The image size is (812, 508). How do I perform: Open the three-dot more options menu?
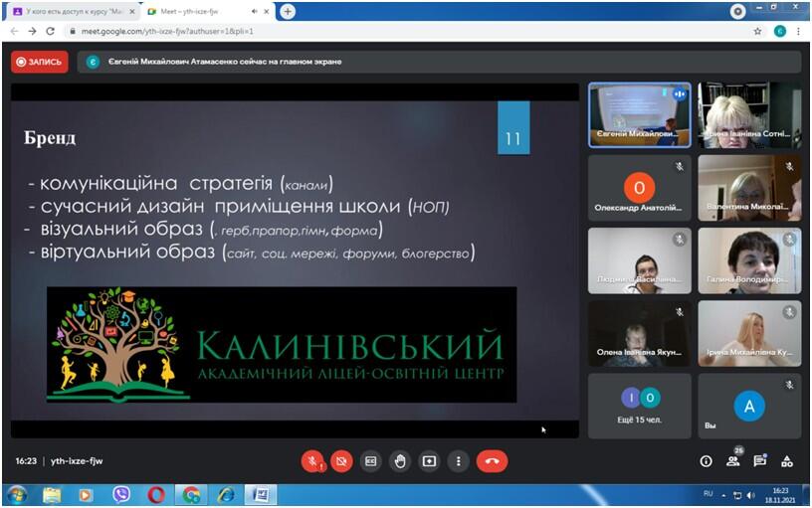[x=459, y=461]
